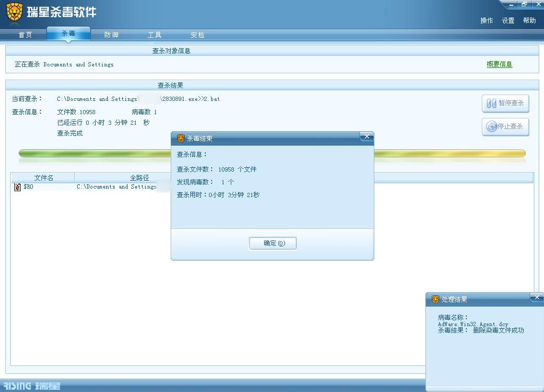Follow the 概要信息 summary link
This screenshot has width=544, height=392.
click(499, 64)
